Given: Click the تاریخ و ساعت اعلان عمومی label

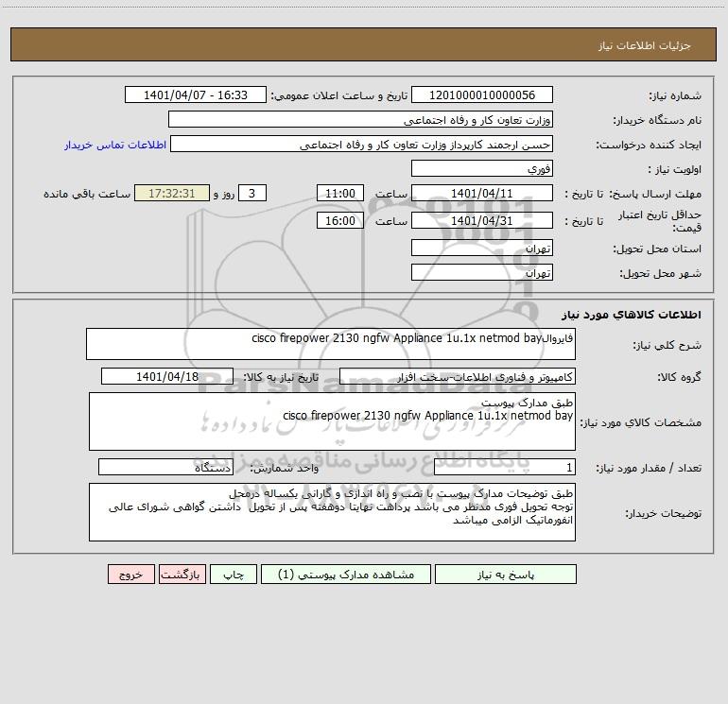Looking at the screenshot, I should (x=338, y=96).
